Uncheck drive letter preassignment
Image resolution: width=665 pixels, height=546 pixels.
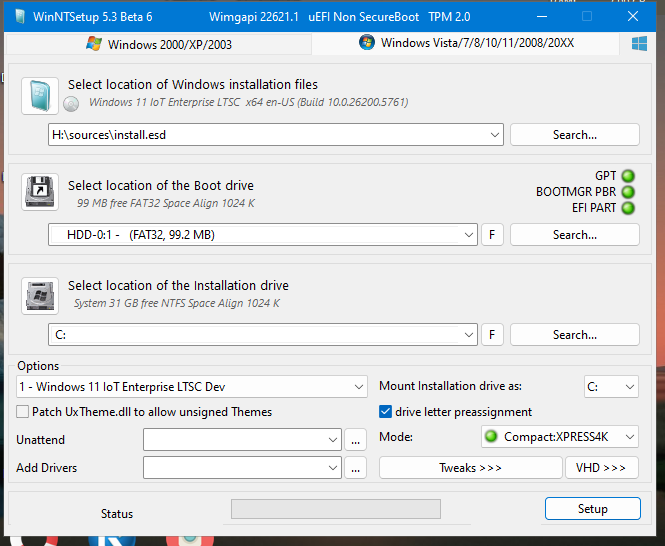tap(385, 412)
